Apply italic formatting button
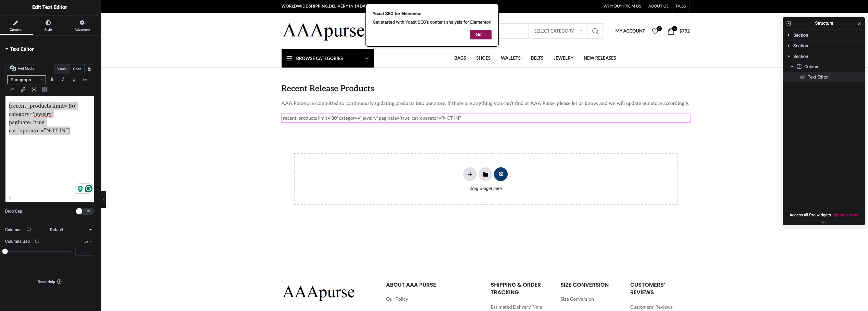Screen dimensions: 868x311 pyautogui.click(x=63, y=80)
